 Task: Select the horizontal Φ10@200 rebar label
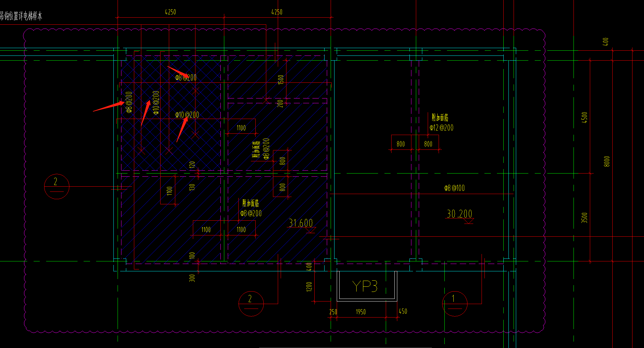tap(187, 115)
